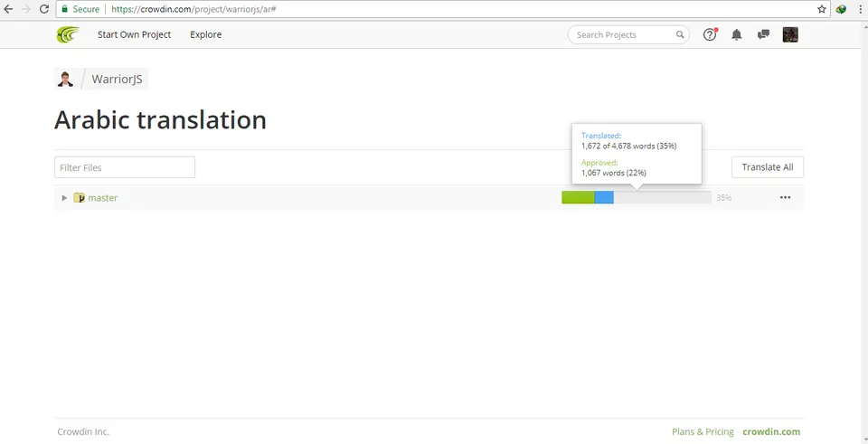This screenshot has width=868, height=444.
Task: Open the WarriorJS breadcrumb link
Action: coord(117,80)
